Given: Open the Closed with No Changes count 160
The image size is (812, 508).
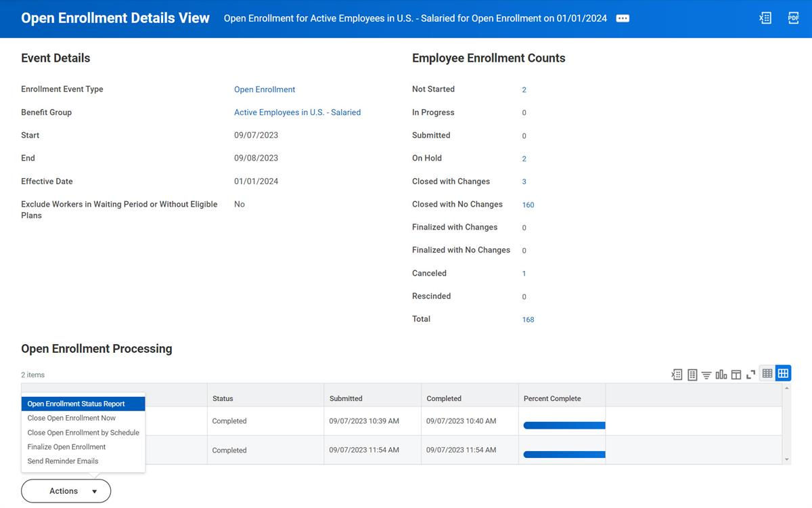Looking at the screenshot, I should click(x=528, y=205).
